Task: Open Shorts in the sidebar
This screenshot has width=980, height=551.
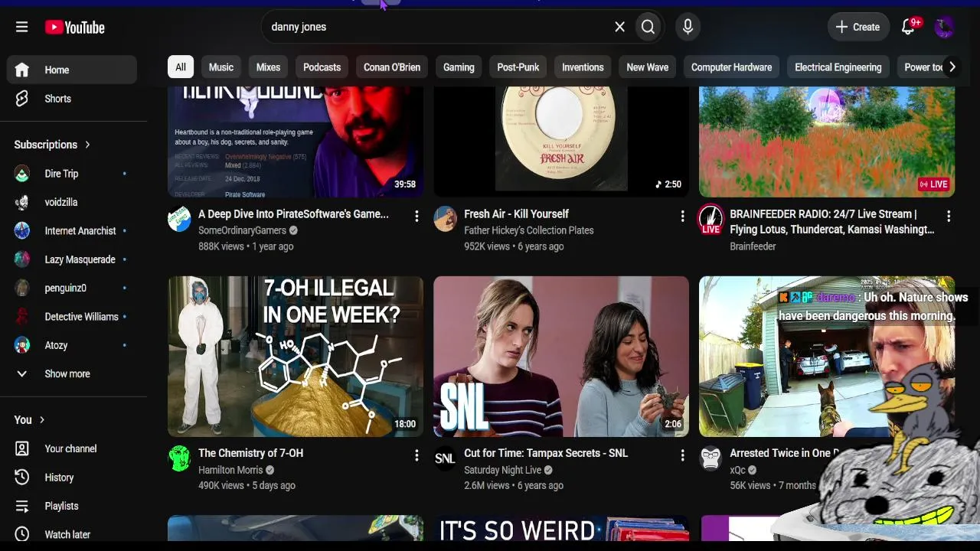Action: click(72, 99)
